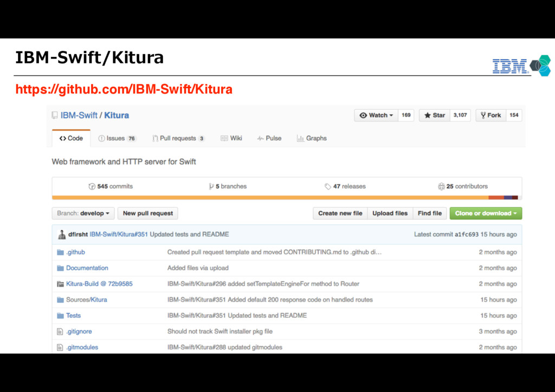Expand the Branch: develop dropdown
The image size is (555, 392).
83,213
